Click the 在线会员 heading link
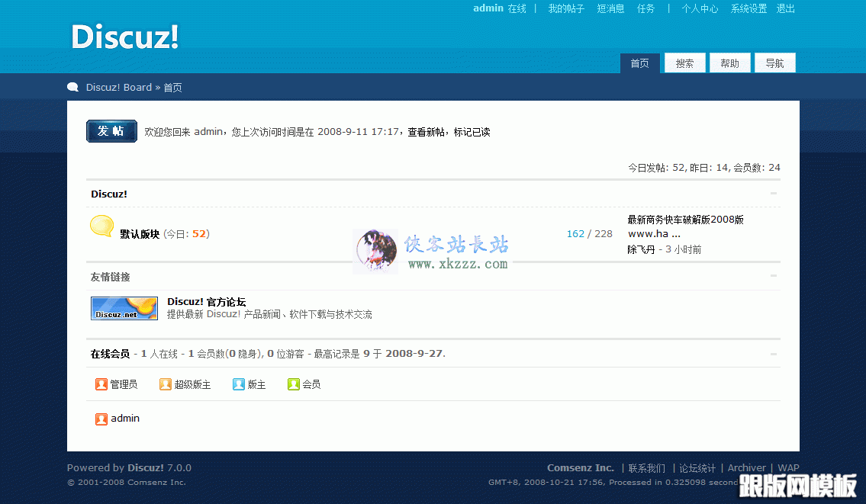The width and height of the screenshot is (866, 504). coord(110,354)
